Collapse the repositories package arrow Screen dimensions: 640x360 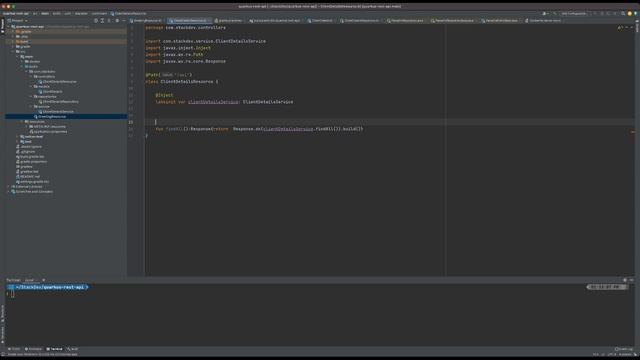click(x=31, y=96)
